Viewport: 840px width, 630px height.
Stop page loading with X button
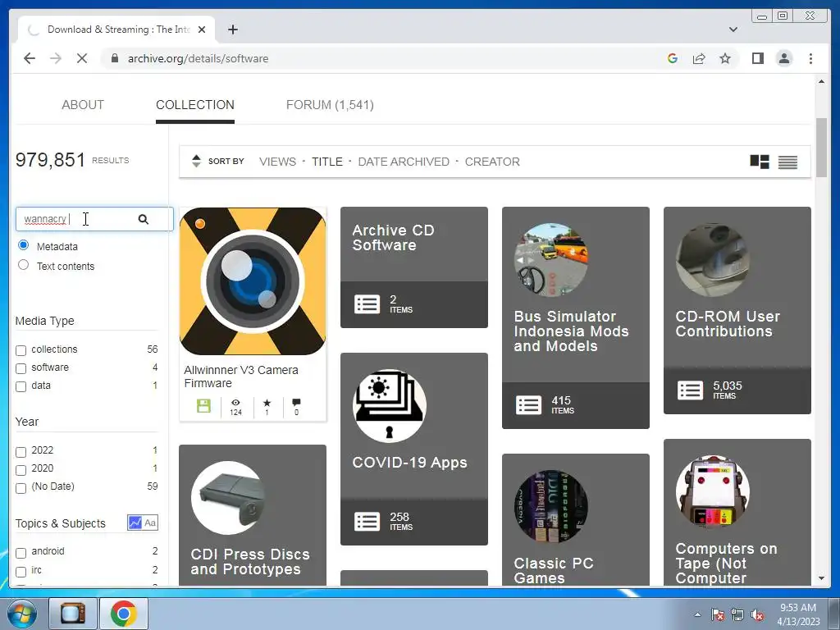pos(82,58)
